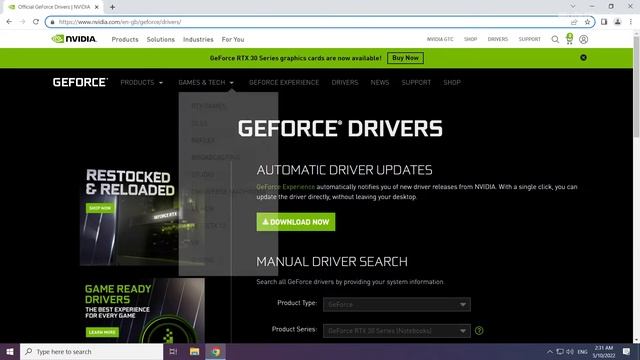The width and height of the screenshot is (640, 360).
Task: Open the network tray icon
Action: 560,351
